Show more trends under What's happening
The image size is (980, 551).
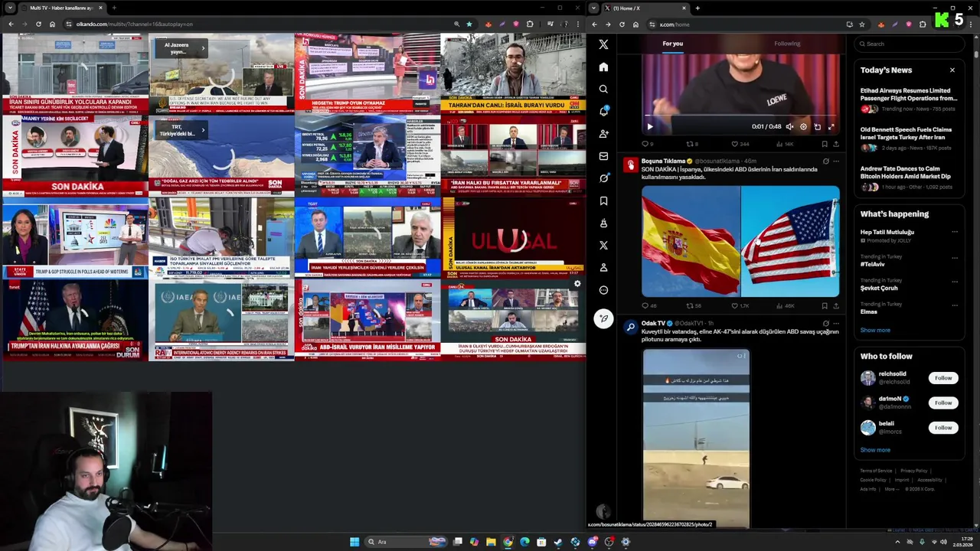(x=875, y=330)
